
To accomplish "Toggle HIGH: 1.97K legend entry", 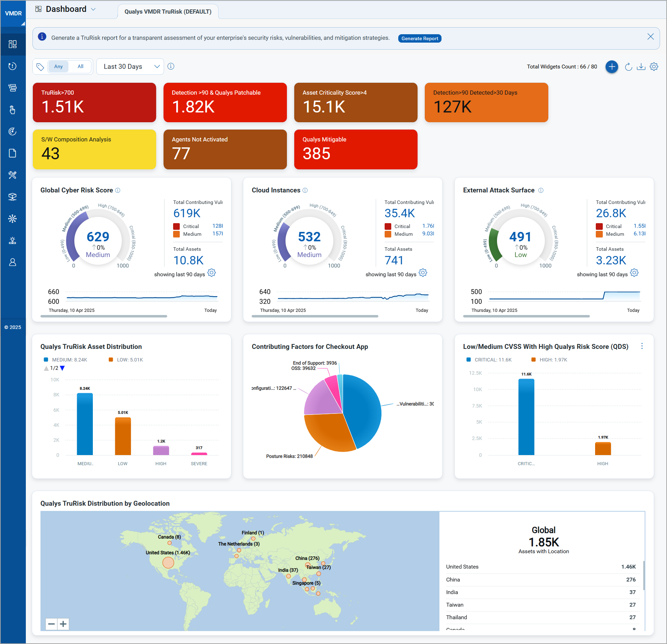I will coord(549,360).
